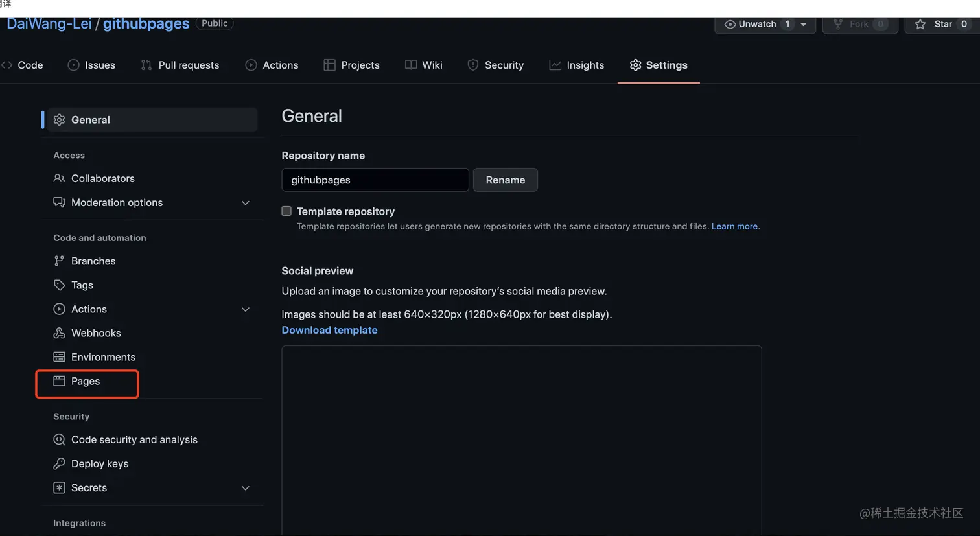Viewport: 980px width, 536px height.
Task: Open the githubpages repository link
Action: click(146, 24)
